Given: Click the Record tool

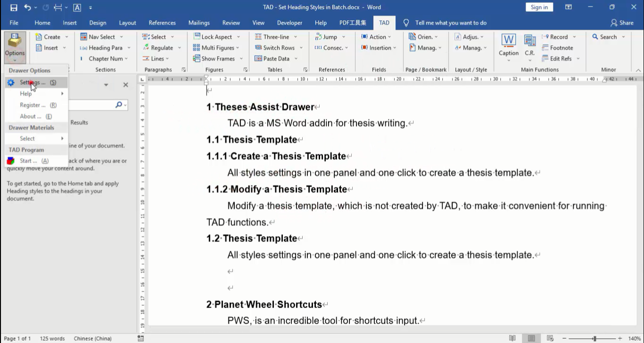Looking at the screenshot, I should click(555, 37).
